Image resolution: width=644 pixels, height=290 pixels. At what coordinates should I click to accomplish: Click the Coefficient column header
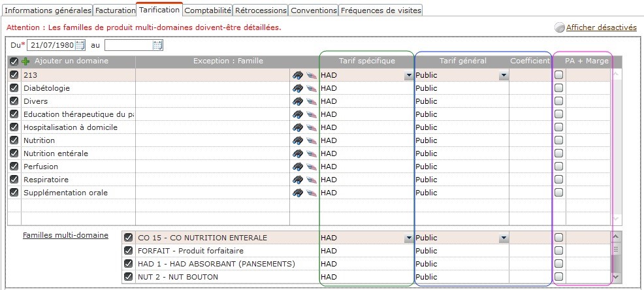click(x=530, y=61)
